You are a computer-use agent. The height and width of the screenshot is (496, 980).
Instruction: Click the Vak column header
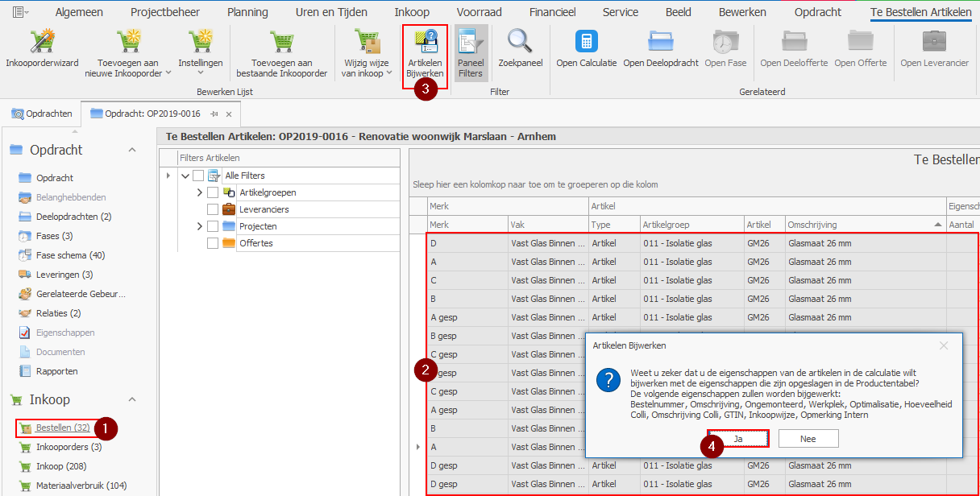[548, 225]
